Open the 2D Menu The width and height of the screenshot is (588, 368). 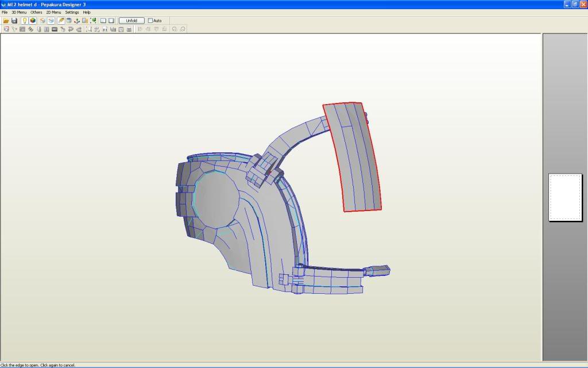[53, 13]
